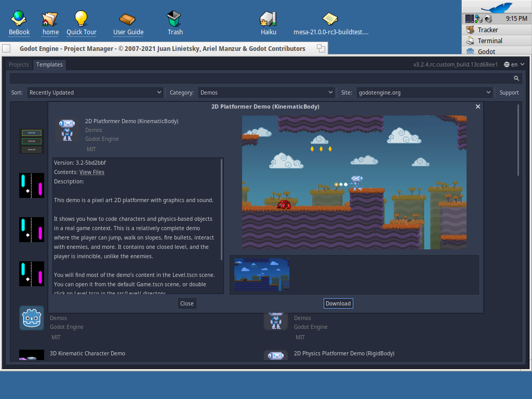This screenshot has height=399, width=532.
Task: Click Godot Engine author under dialog title
Action: 102,139
